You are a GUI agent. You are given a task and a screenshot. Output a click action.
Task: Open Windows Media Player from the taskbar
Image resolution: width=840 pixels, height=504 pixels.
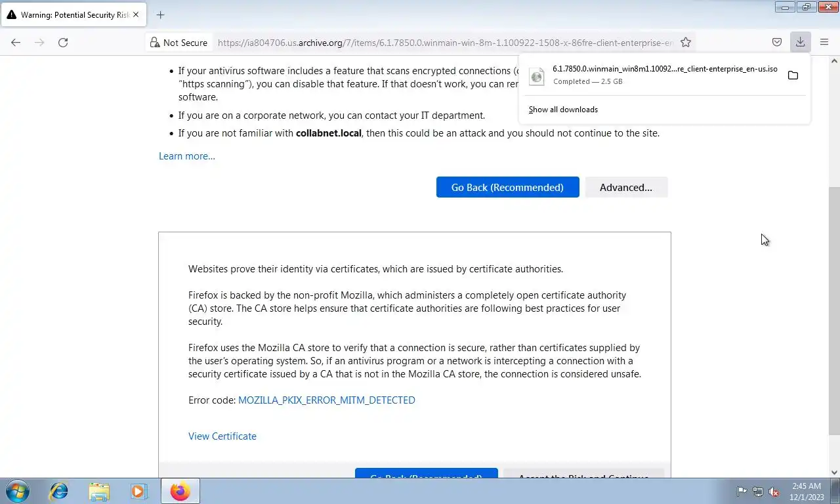[138, 491]
